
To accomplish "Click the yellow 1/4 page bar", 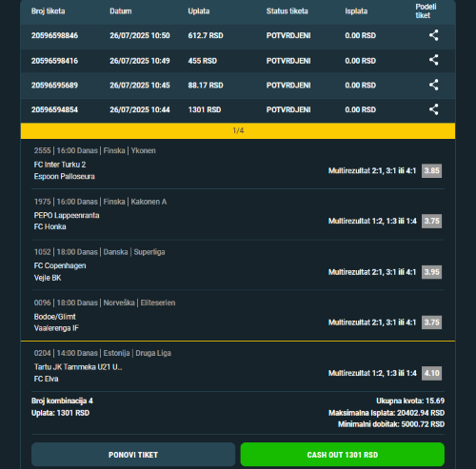I will click(238, 130).
